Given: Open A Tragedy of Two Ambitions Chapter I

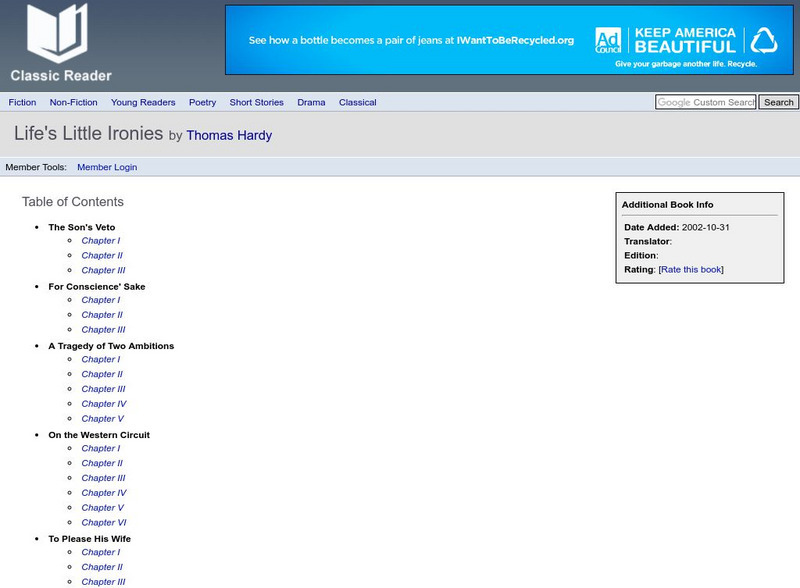Looking at the screenshot, I should coord(101,359).
